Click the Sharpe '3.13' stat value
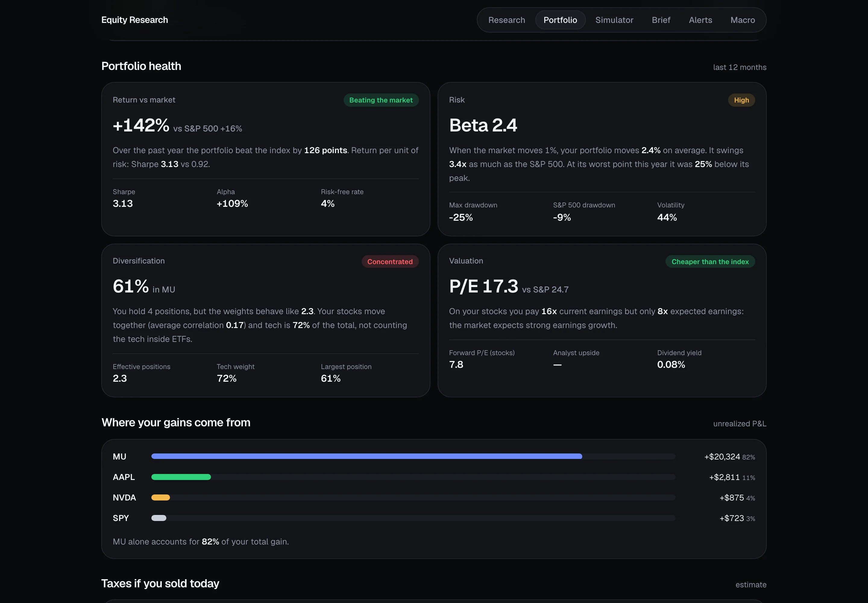Image resolution: width=868 pixels, height=603 pixels. pos(123,203)
